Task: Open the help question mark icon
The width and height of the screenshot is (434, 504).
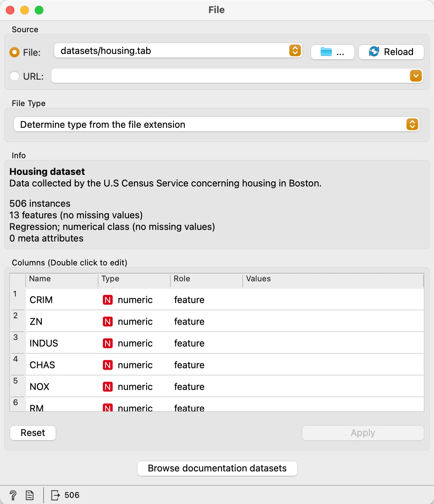Action: (x=13, y=495)
